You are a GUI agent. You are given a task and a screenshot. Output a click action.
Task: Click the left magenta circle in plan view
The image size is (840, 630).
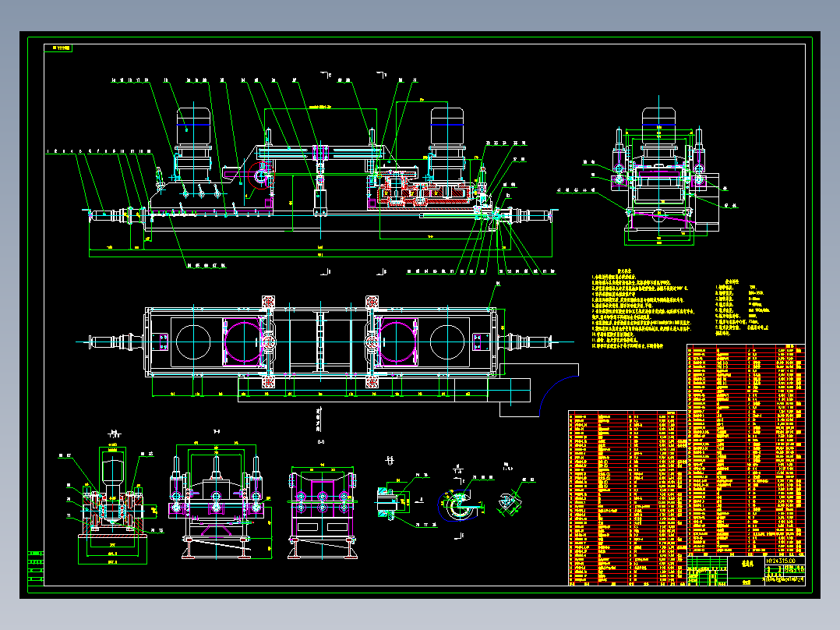coord(244,342)
